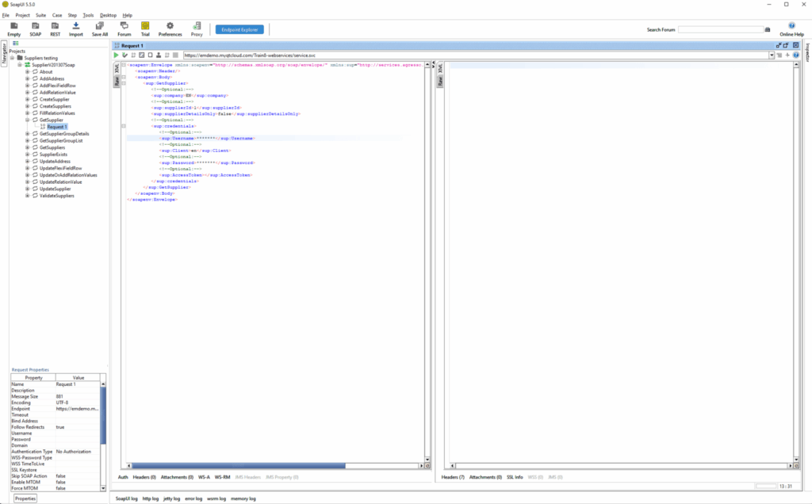Click the Properties button at bottom left
This screenshot has width=812, height=504.
[25, 498]
